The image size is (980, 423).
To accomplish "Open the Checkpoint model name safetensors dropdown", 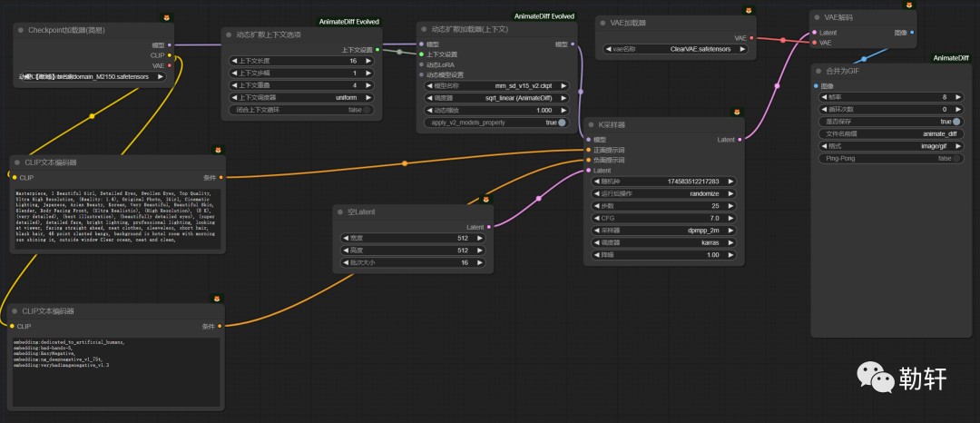I will 93,76.
